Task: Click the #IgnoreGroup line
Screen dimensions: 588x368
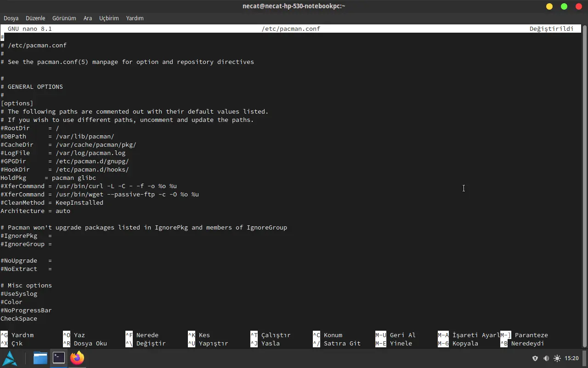Action: click(x=26, y=244)
